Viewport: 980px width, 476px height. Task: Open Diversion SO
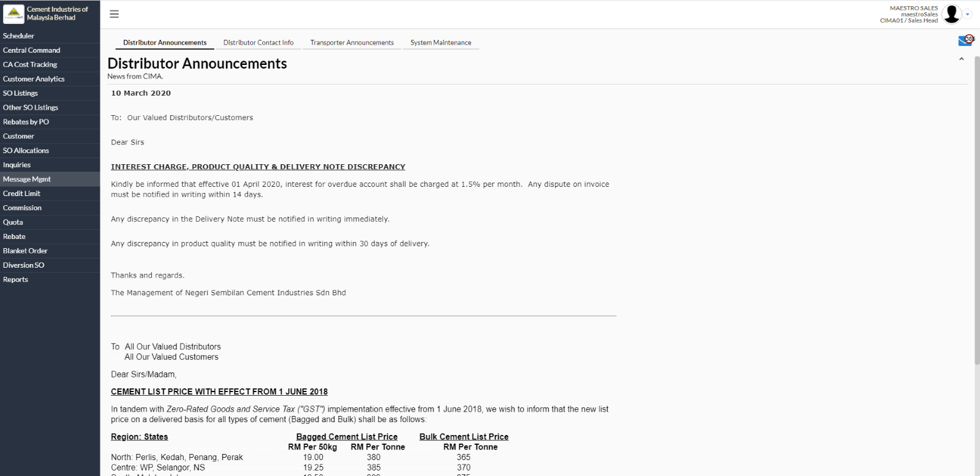click(50, 265)
